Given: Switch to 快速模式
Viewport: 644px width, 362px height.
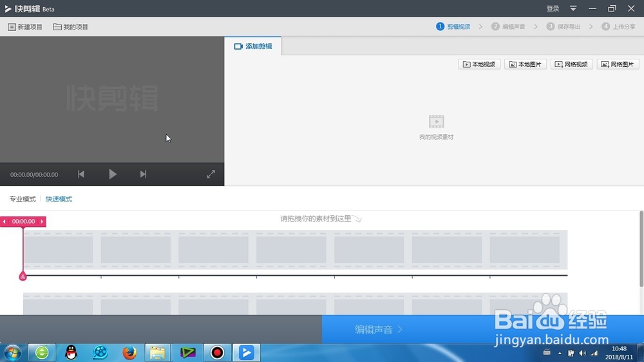Looking at the screenshot, I should 59,199.
